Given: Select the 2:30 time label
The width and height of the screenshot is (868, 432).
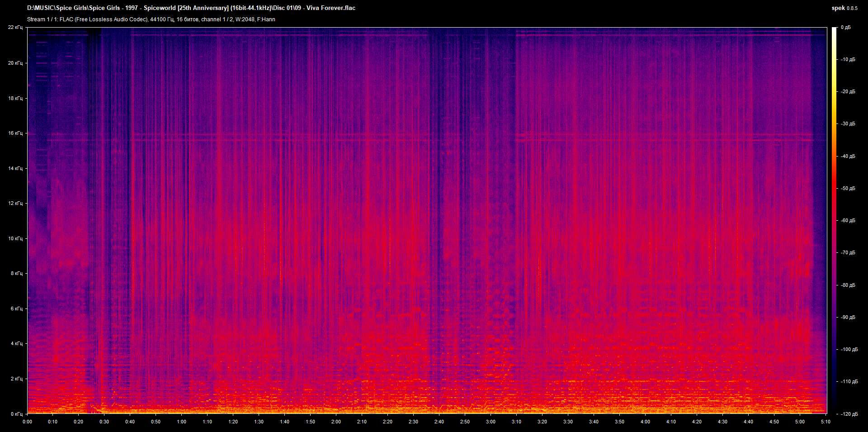Looking at the screenshot, I should [413, 421].
